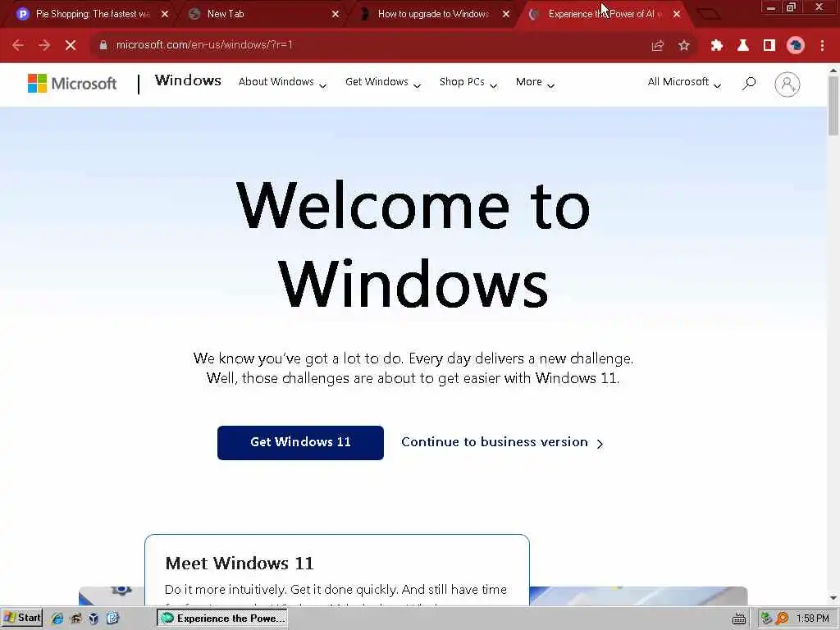This screenshot has height=630, width=840.
Task: Switch to the Pie Shopping tab
Action: click(91, 14)
